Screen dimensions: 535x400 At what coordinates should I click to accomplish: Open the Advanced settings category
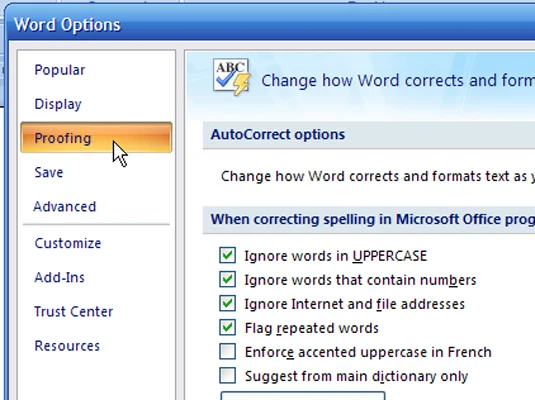pos(64,206)
